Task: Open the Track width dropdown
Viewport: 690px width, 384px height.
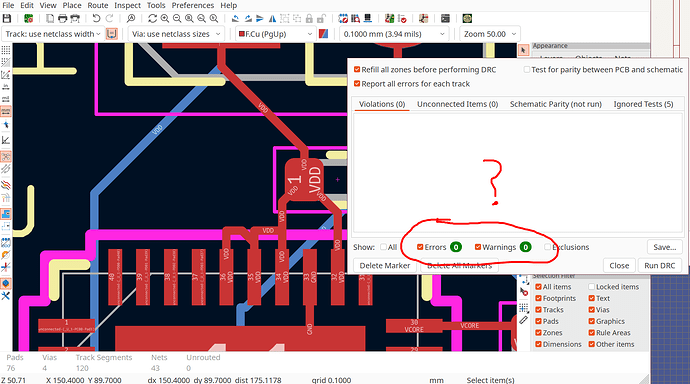Action: tap(53, 34)
